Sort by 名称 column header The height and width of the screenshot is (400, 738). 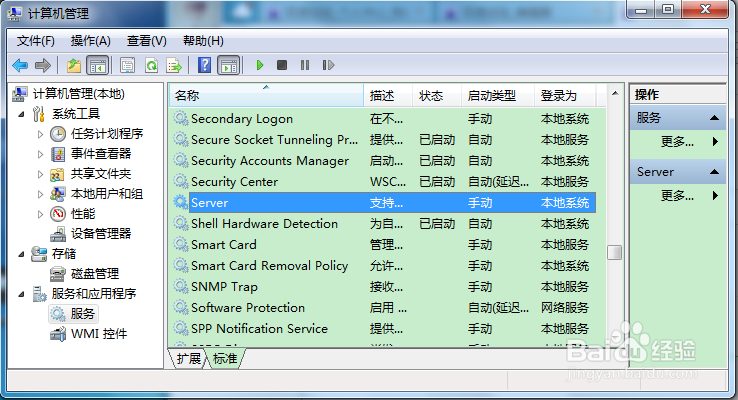tap(266, 96)
